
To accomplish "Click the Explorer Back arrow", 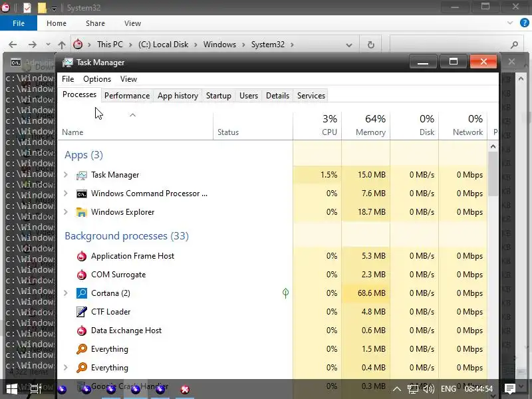I will (13, 45).
